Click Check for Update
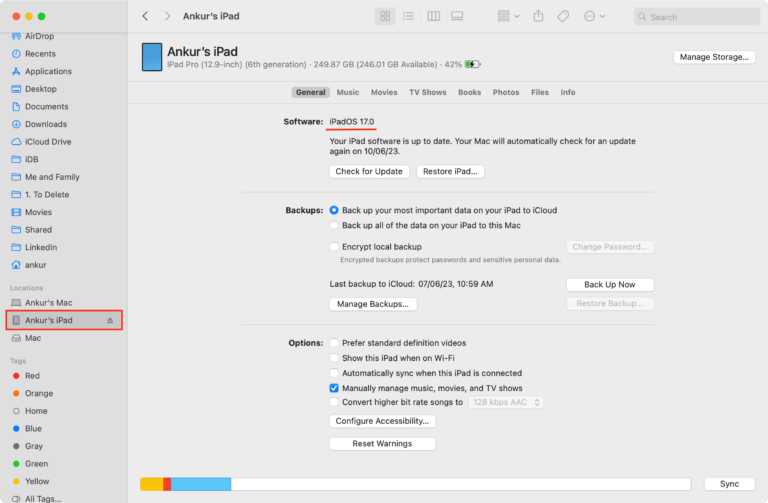 pos(369,171)
